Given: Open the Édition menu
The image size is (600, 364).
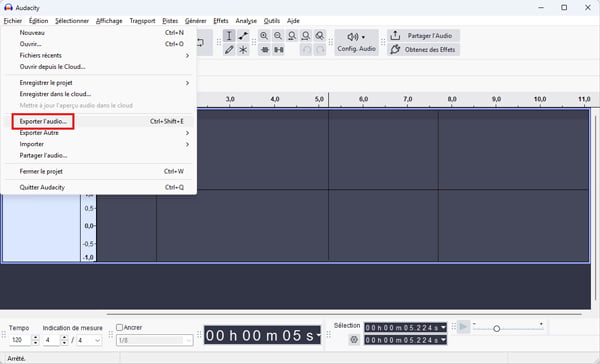Looking at the screenshot, I should (x=38, y=21).
